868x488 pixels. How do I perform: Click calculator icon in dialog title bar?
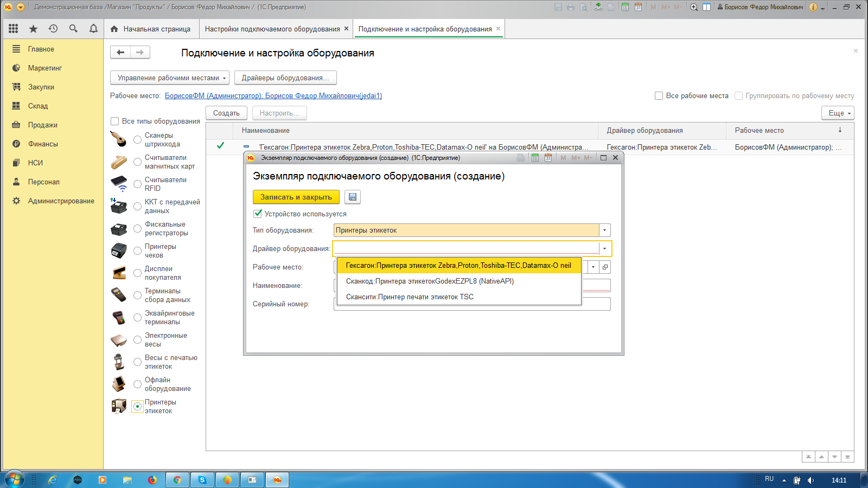pyautogui.click(x=535, y=158)
